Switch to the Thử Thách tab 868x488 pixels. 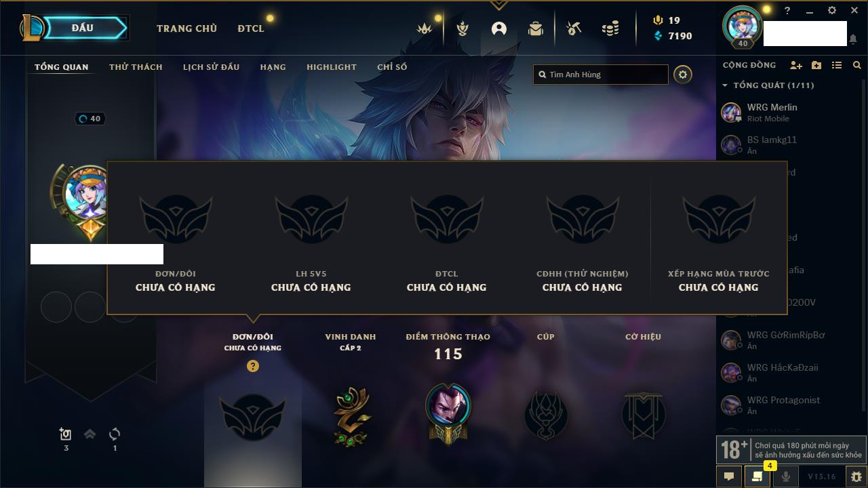coord(136,67)
